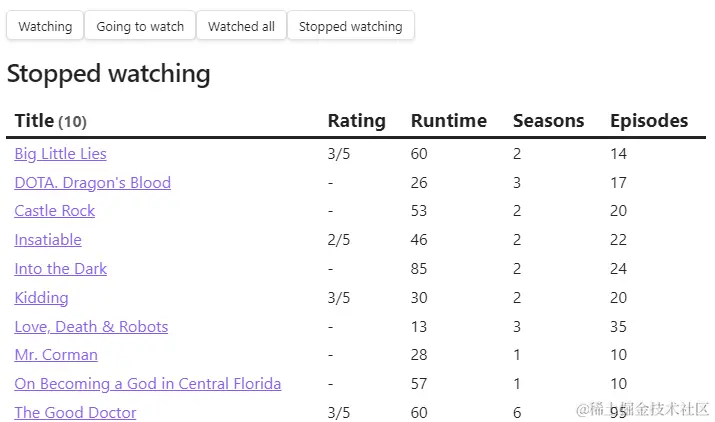Click the Episodes column header
Viewport: 715px width, 422px height.
click(x=649, y=121)
